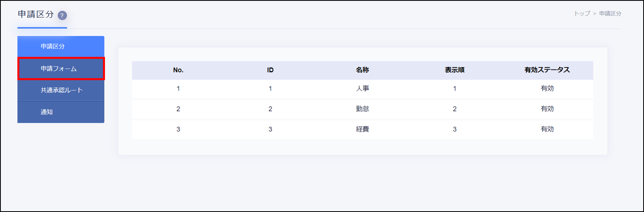Click the help question mark icon
The image size is (644, 212).
[x=62, y=15]
